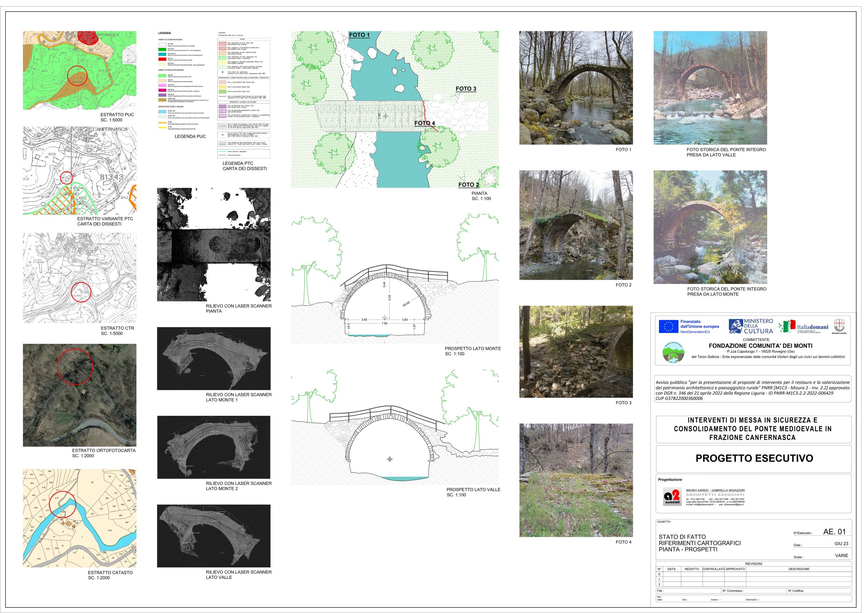Click the a2 associati studio logo
Screen dimensions: 868x613
coord(672,496)
